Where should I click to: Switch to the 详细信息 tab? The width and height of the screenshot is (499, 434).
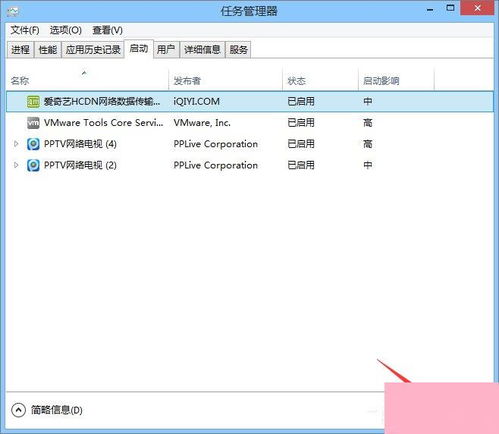(x=202, y=50)
